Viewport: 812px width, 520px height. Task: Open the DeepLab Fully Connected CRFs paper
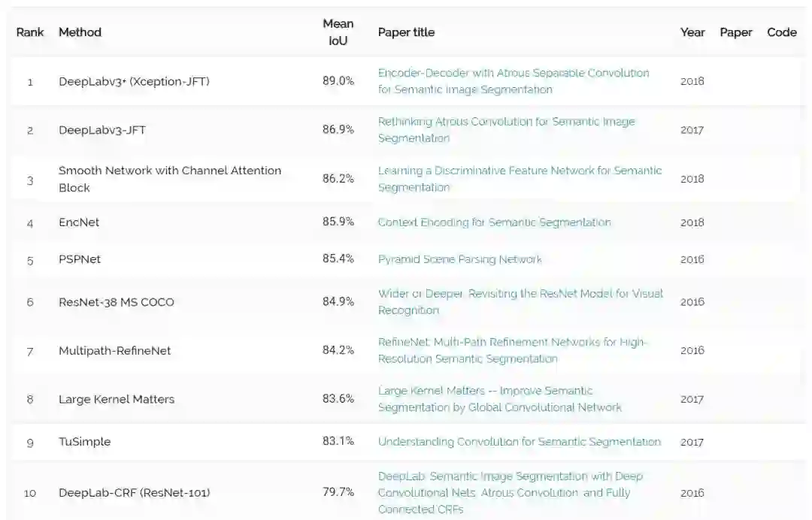tap(510, 493)
